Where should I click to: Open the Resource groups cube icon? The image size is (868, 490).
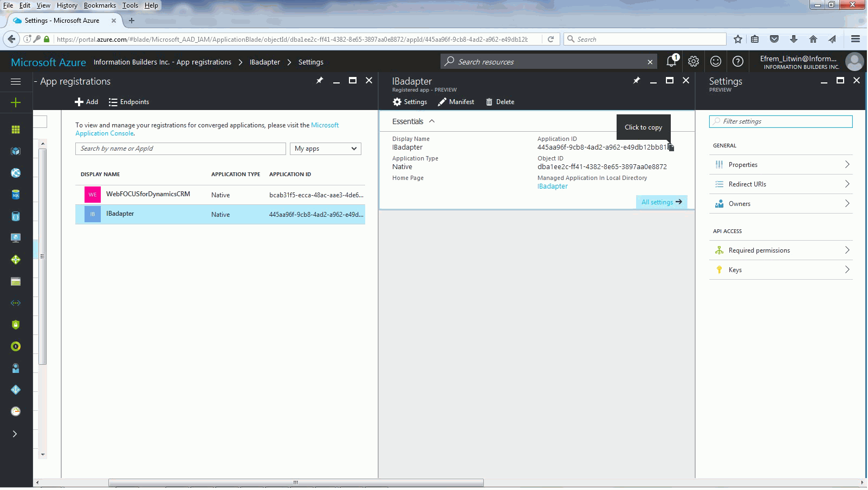click(16, 151)
